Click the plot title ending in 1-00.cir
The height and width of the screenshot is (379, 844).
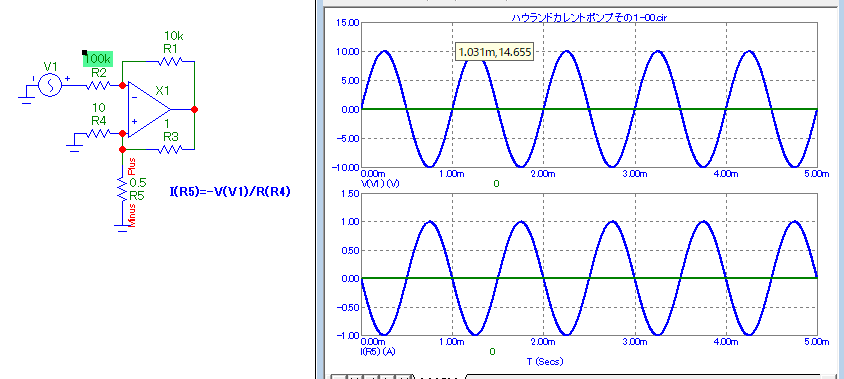589,17
